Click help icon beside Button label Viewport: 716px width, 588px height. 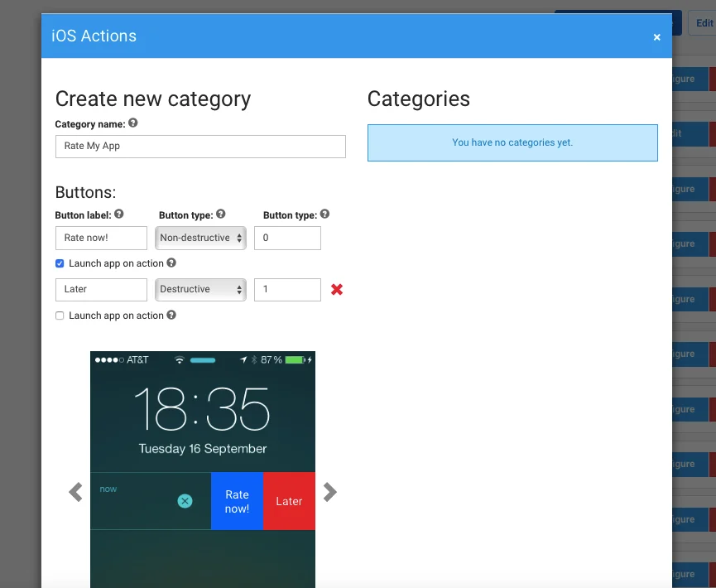click(x=119, y=214)
